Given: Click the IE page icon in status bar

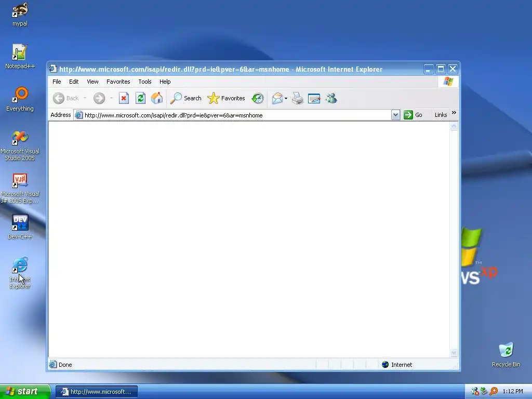Looking at the screenshot, I should click(x=53, y=364).
